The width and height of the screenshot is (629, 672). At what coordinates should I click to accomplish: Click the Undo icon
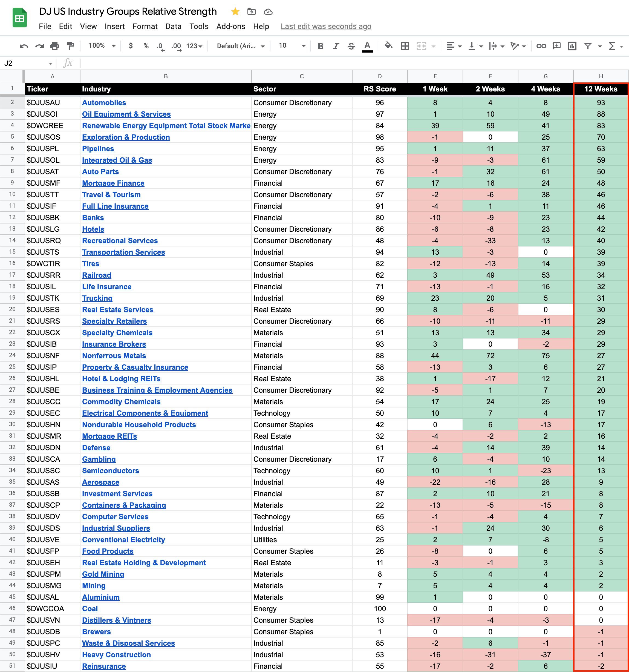pyautogui.click(x=24, y=46)
